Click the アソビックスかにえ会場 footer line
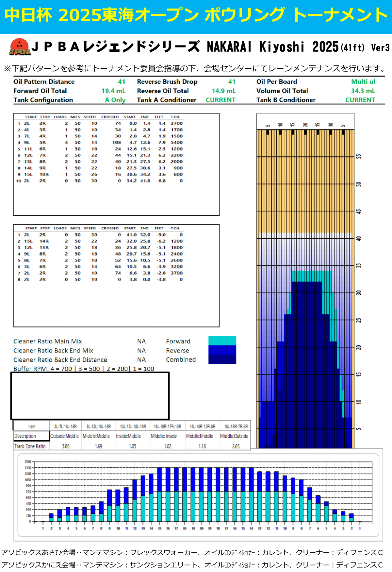The width and height of the screenshot is (392, 572). [192, 565]
